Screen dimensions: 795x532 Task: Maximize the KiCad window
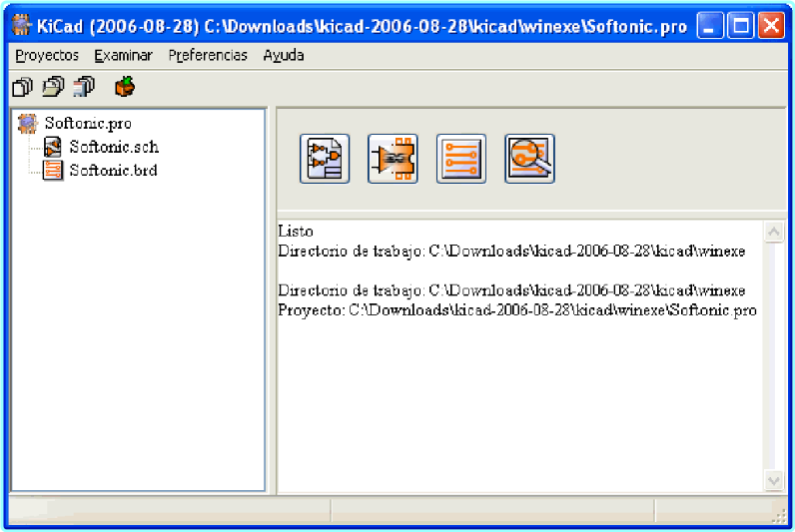click(x=741, y=25)
